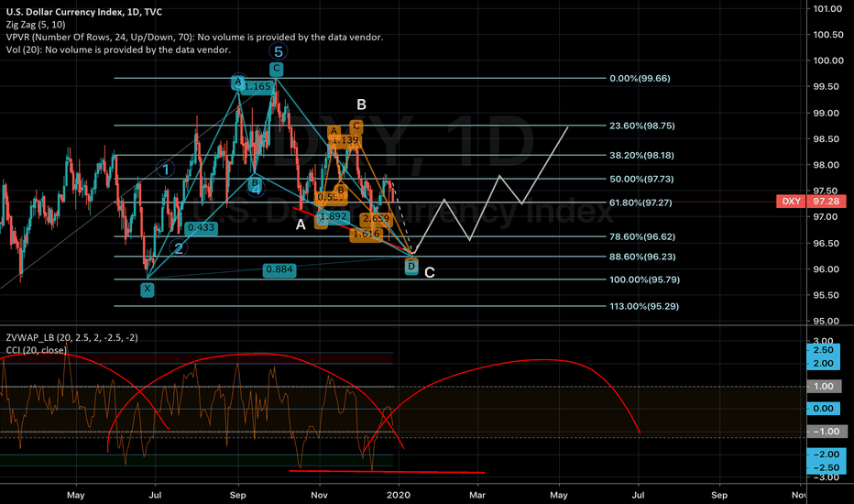Click the red DXY symbol tag
The width and height of the screenshot is (854, 504).
[791, 202]
